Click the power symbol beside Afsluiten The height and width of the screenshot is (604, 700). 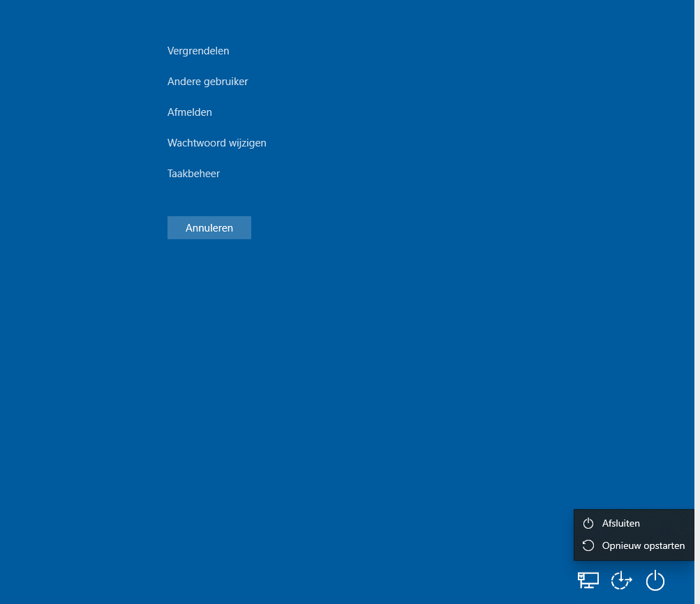point(588,523)
